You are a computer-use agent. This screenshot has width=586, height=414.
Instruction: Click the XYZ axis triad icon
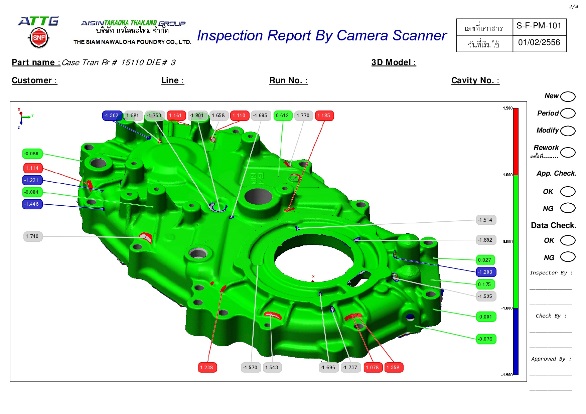tap(24, 118)
